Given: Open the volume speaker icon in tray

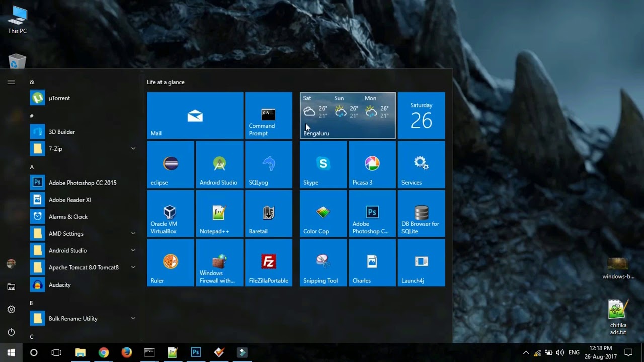Looking at the screenshot, I should pos(560,352).
